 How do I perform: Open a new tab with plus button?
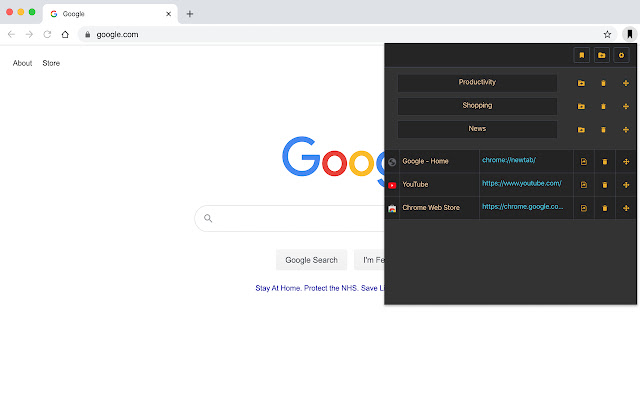click(x=190, y=14)
